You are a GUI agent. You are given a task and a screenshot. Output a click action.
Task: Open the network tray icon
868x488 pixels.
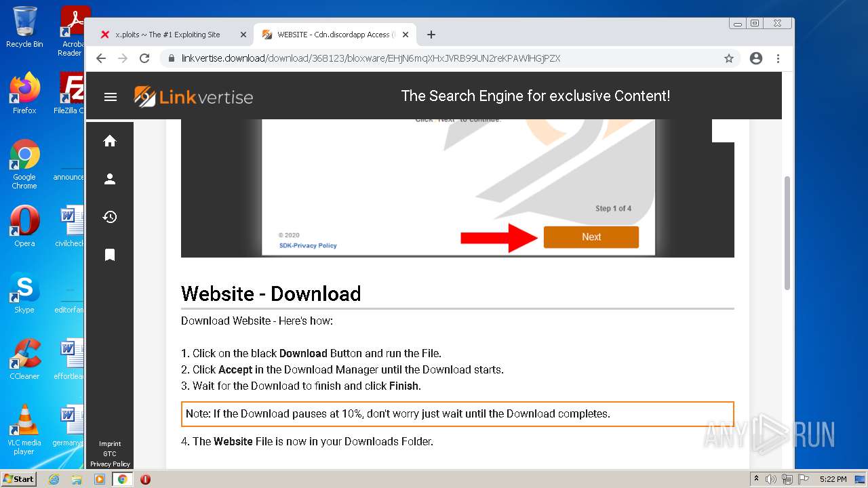coord(787,479)
